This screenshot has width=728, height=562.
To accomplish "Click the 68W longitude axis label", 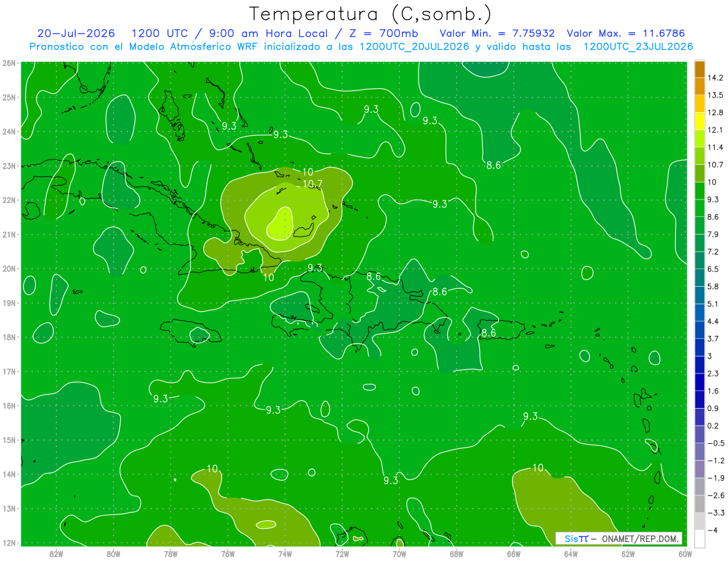I will pos(456,554).
